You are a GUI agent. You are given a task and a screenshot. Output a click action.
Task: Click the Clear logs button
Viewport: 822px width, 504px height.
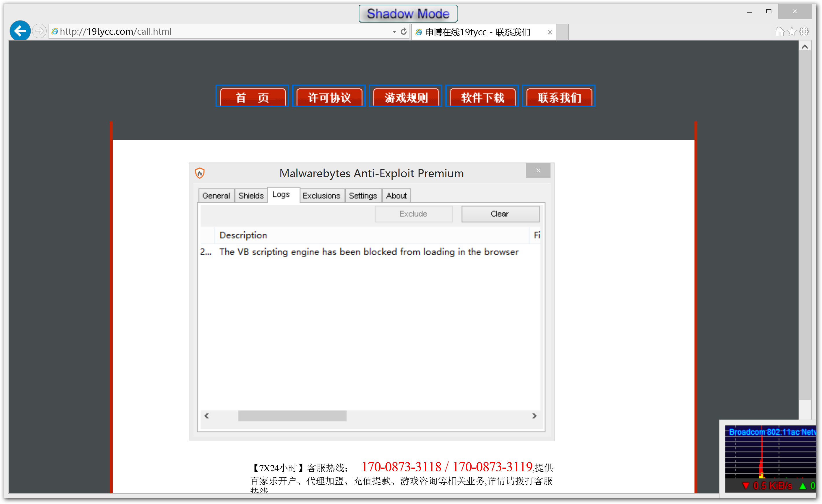pyautogui.click(x=500, y=214)
